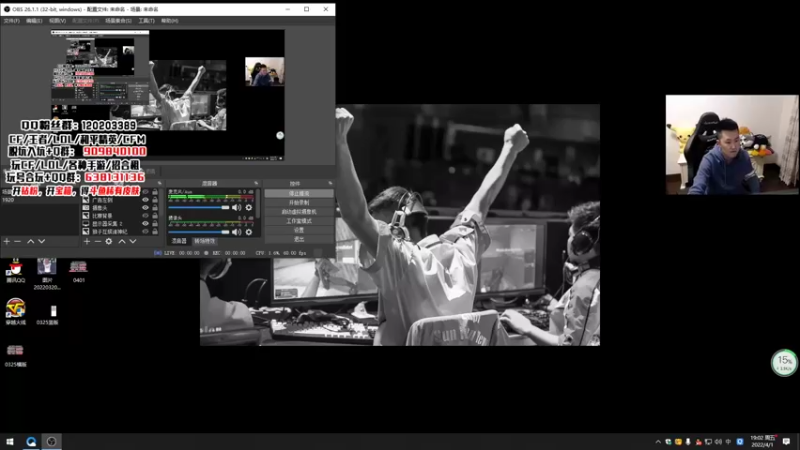Mute the 麦克风/Aux mixer channel speaker icon
Image resolution: width=800 pixels, height=450 pixels.
click(237, 208)
